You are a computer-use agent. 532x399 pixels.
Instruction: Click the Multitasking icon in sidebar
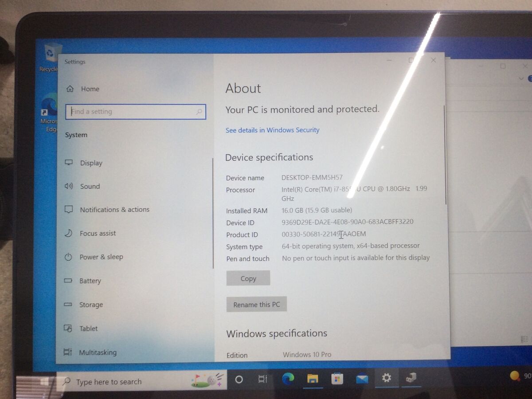tap(68, 352)
